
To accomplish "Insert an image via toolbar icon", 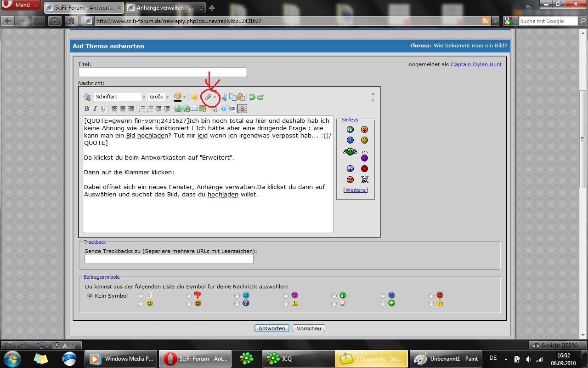I will pos(203,109).
